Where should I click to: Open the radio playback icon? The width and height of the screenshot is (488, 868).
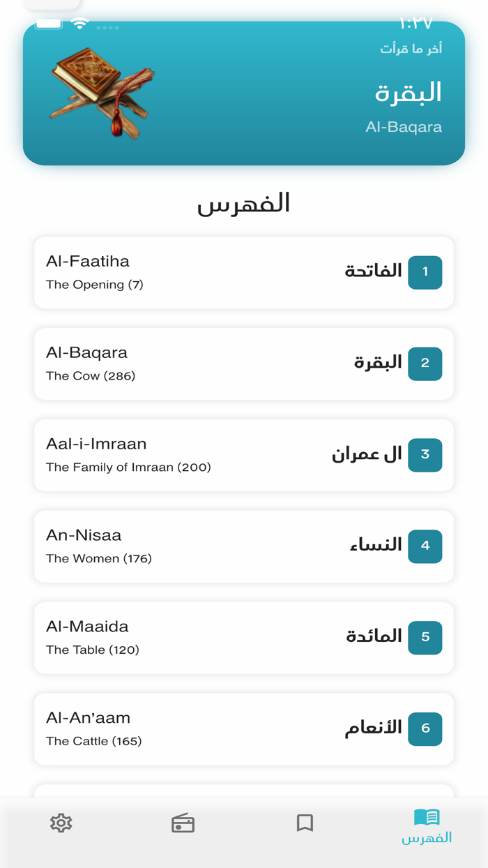[x=183, y=823]
